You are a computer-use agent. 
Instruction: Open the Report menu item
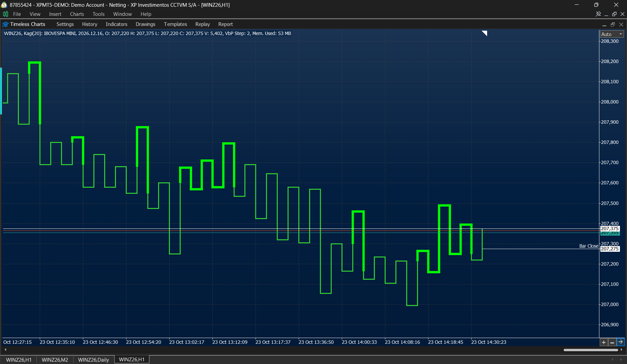[x=226, y=24]
